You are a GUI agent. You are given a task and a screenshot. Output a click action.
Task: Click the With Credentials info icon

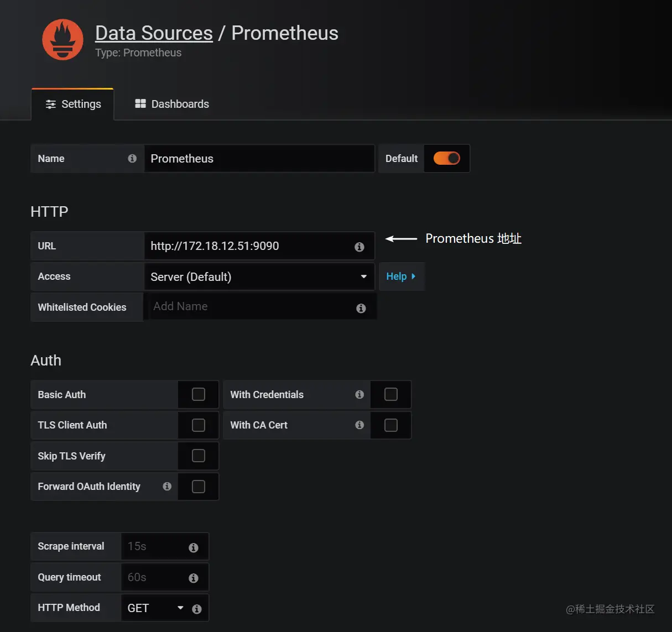click(x=360, y=395)
